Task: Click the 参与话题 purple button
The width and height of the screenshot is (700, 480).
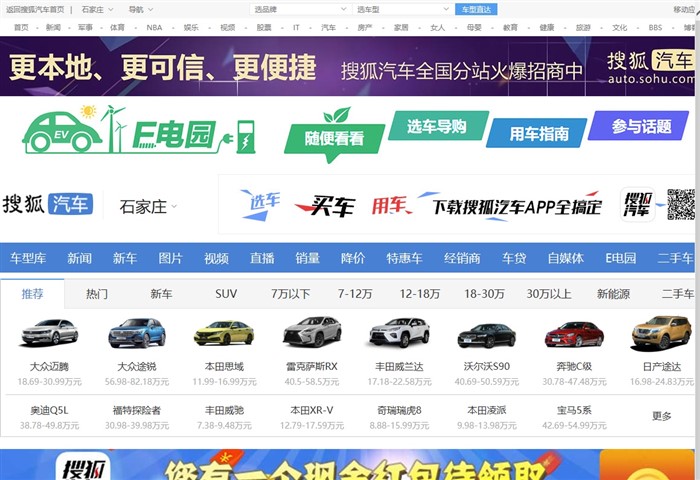Action: (x=639, y=126)
